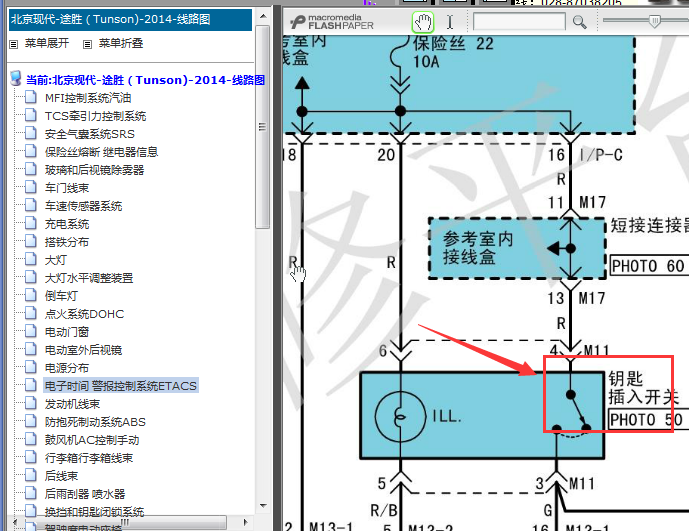
Task: Open 车门线束 tree item
Action: click(67, 188)
